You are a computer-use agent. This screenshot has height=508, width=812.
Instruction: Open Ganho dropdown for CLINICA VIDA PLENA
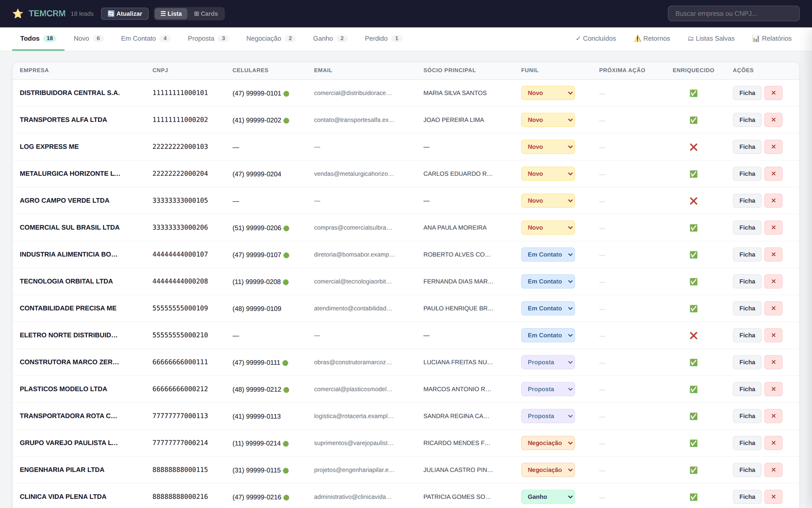click(x=548, y=497)
